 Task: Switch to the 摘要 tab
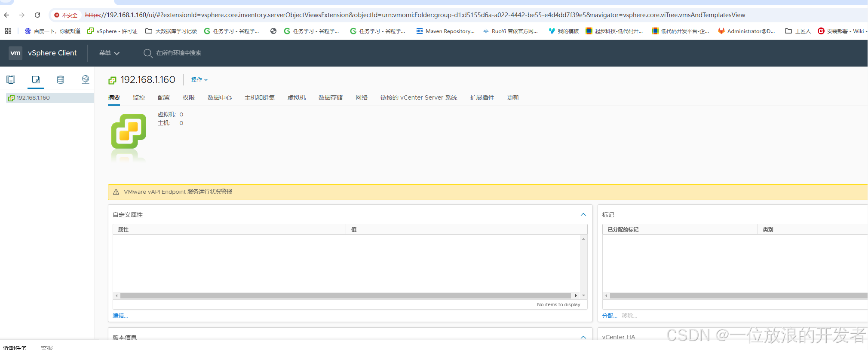[x=114, y=98]
